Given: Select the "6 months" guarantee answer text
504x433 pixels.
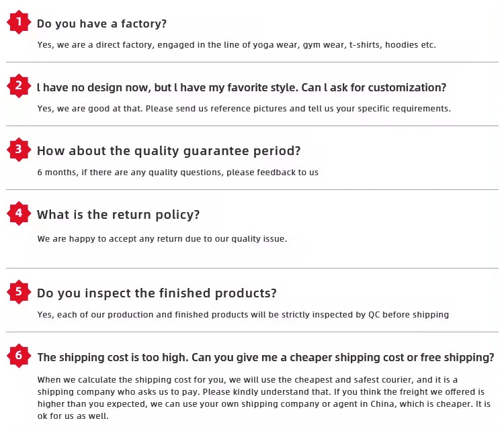Looking at the screenshot, I should pyautogui.click(x=177, y=173).
